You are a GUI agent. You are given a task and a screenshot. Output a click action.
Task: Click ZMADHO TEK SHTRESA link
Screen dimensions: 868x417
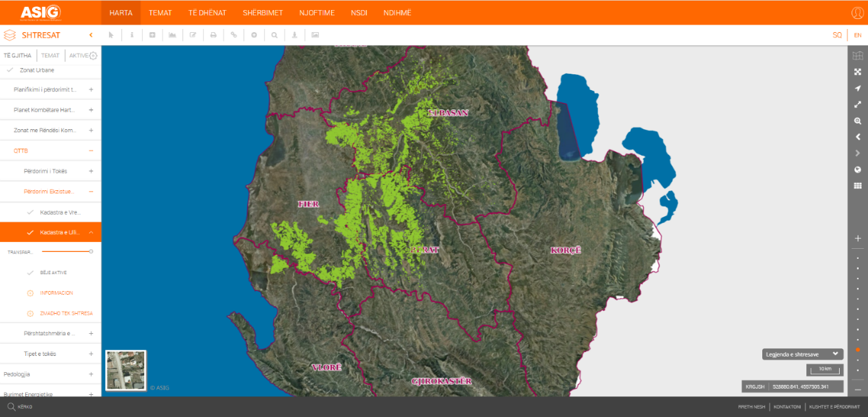click(x=66, y=313)
